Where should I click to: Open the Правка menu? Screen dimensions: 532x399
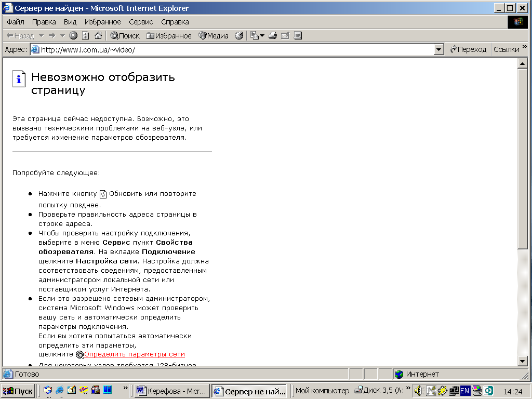44,22
